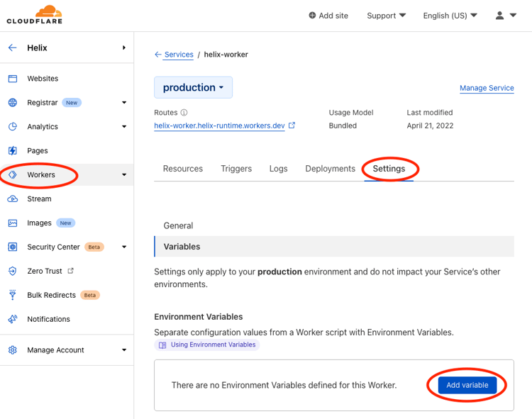Click the Routes info icon
The width and height of the screenshot is (532, 419).
click(x=184, y=112)
